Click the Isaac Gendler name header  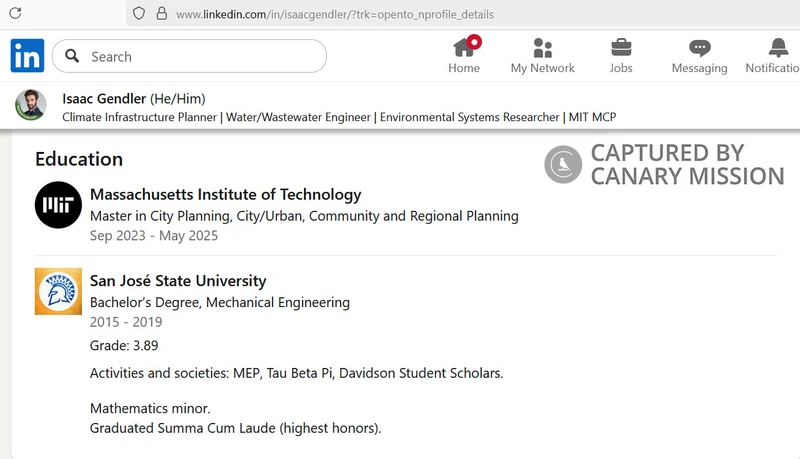(x=104, y=98)
